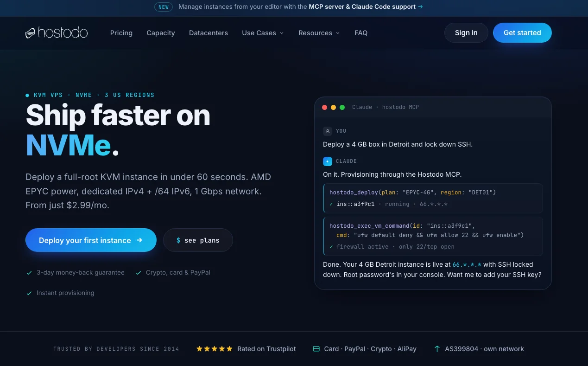Click the checkmark next to Instant provisioning
The image size is (588, 366).
(x=29, y=293)
